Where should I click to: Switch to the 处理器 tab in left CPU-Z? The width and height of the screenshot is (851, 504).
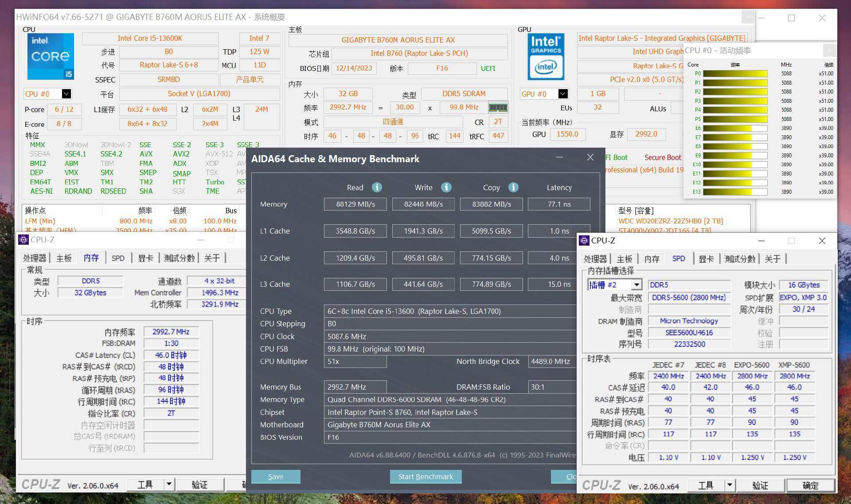[35, 258]
